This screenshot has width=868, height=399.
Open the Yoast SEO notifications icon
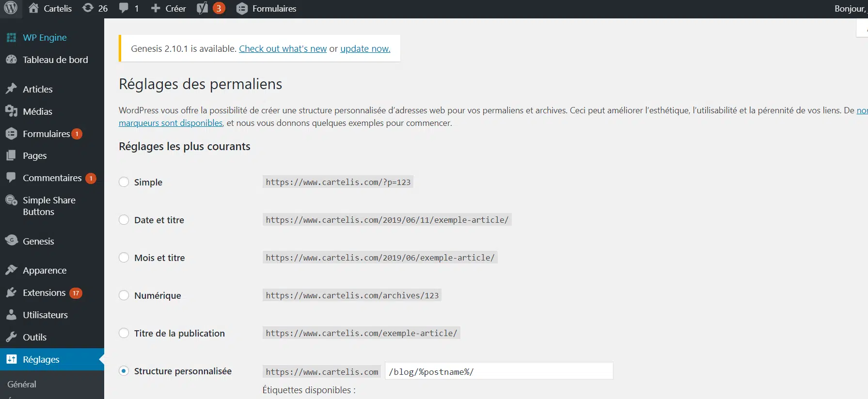click(203, 8)
